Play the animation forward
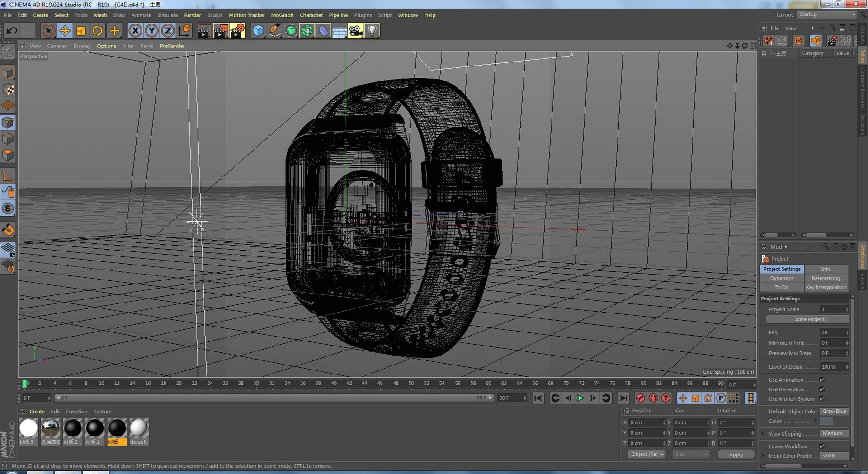The width and height of the screenshot is (868, 474). click(x=580, y=398)
